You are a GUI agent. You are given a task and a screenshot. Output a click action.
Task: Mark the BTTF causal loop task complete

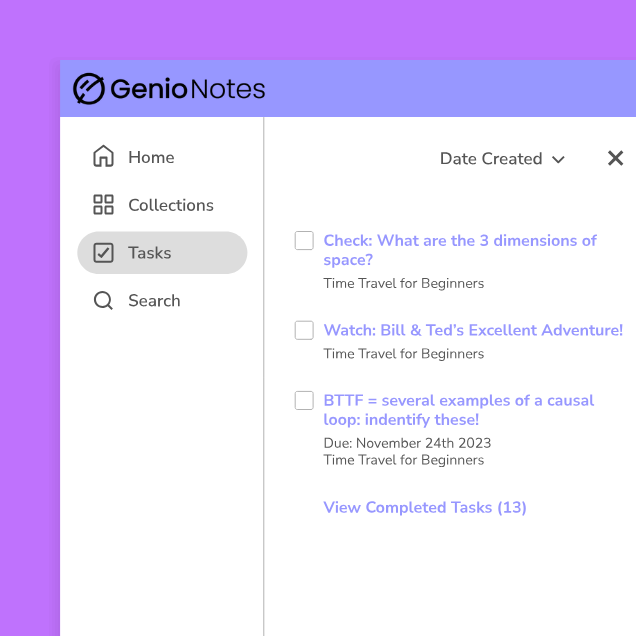coord(304,401)
